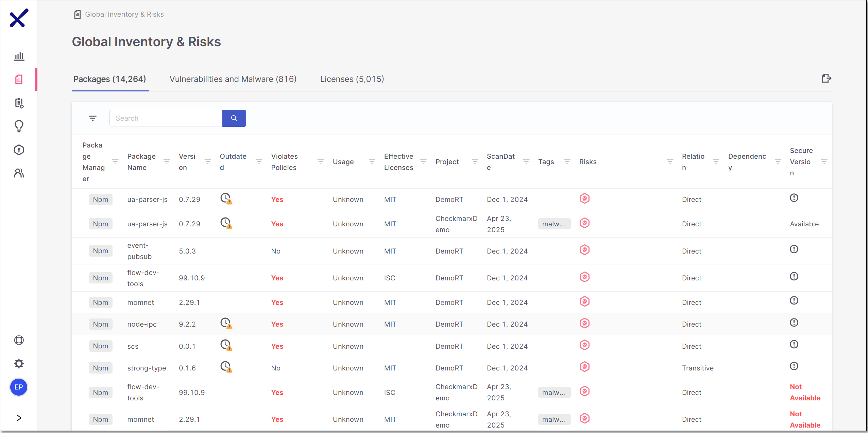Click the export icon beside the tabs
Viewport: 868px width, 433px height.
tap(827, 79)
